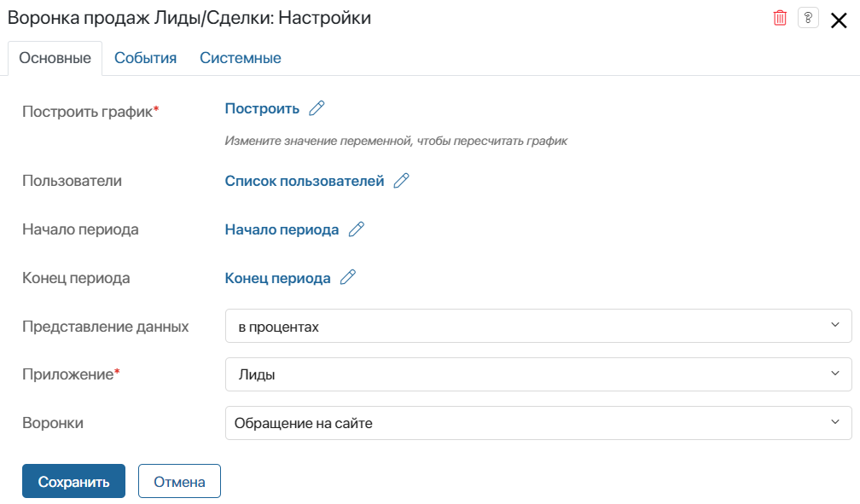Expand the Представление данных dropdown
Image resolution: width=860 pixels, height=504 pixels.
pos(538,327)
